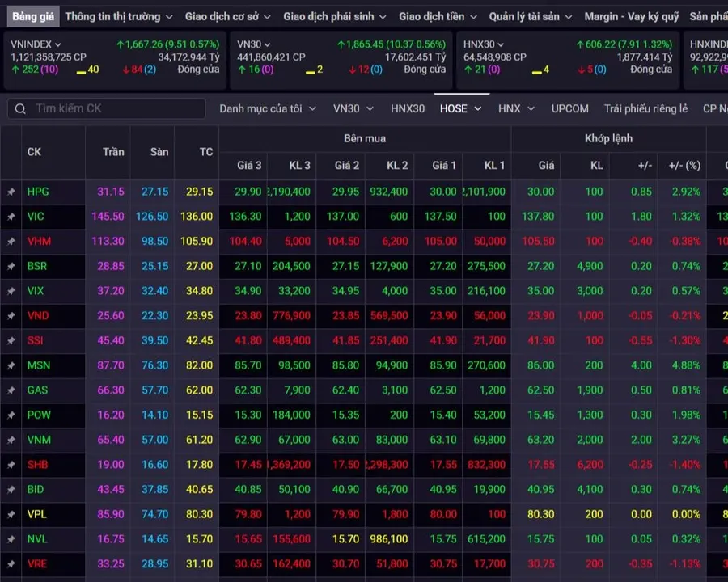Screen dimensions: 728x582
Task: Select the HNX30 board tab
Action: (x=408, y=108)
